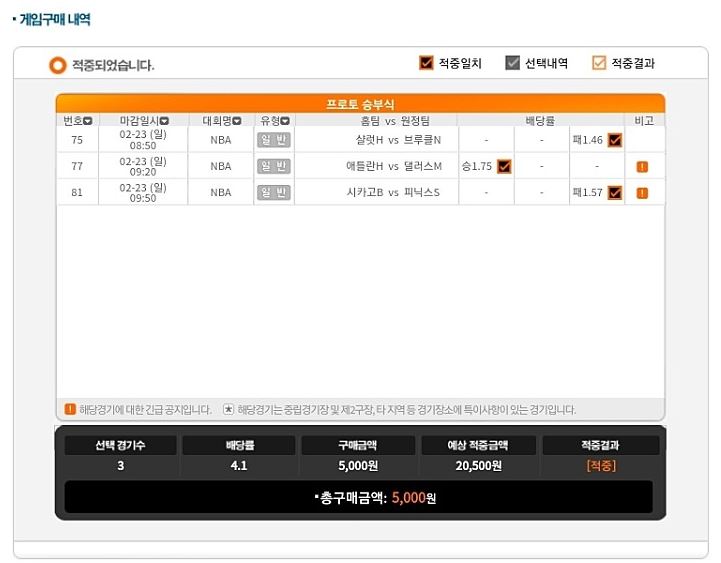Click the 일반 type badge for game 75

pyautogui.click(x=274, y=140)
